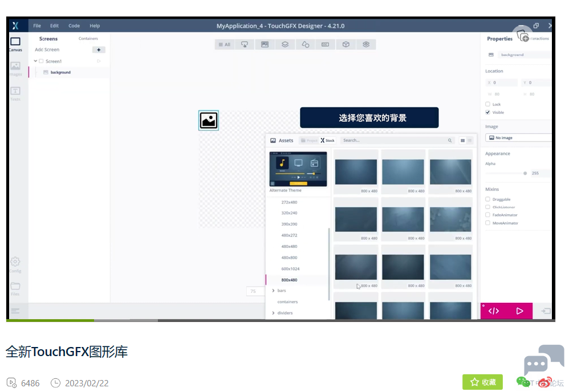
Task: Open the File menu
Action: tap(37, 26)
